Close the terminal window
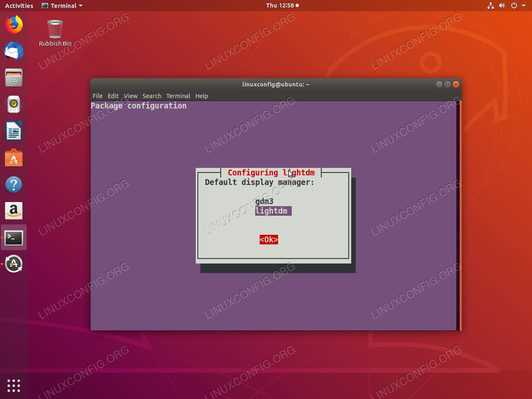The width and height of the screenshot is (532, 399). pyautogui.click(x=456, y=84)
